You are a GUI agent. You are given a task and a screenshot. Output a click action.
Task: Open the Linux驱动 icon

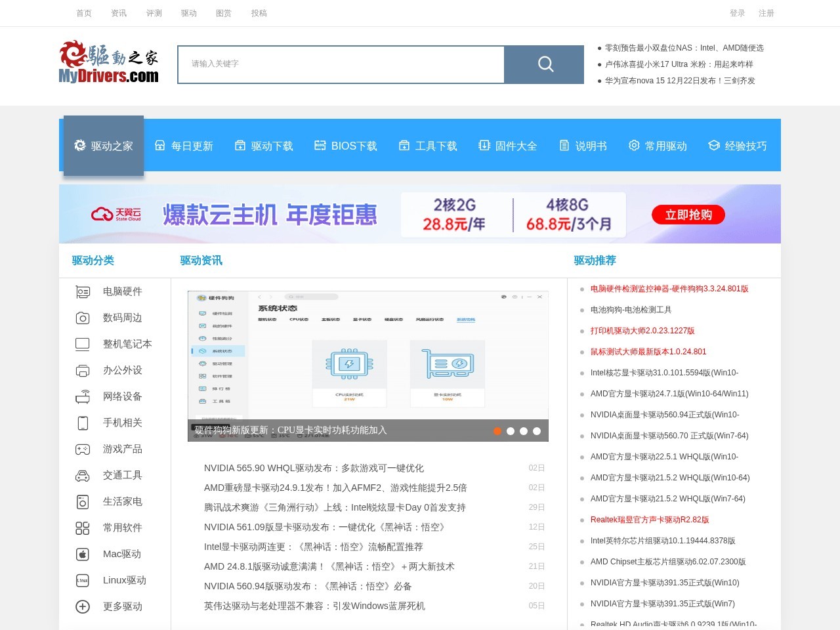83,581
